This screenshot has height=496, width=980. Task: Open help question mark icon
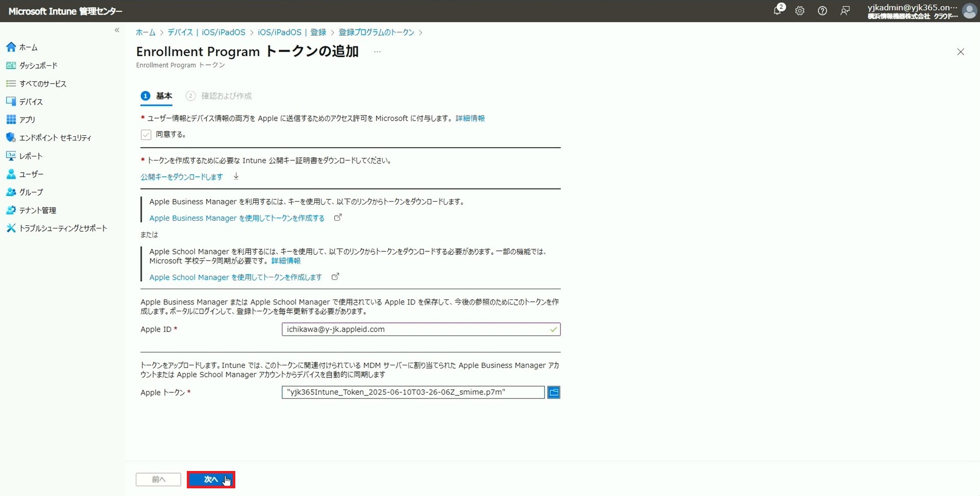coord(822,11)
